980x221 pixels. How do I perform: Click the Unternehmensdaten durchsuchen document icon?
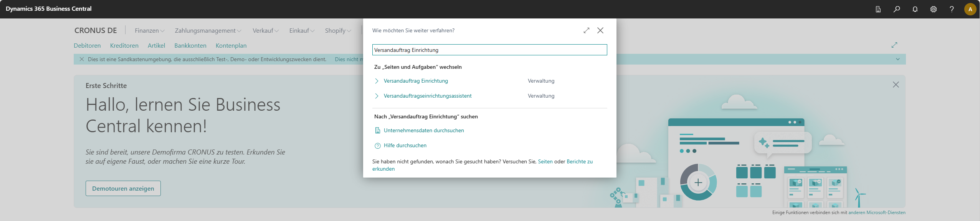coord(377,131)
